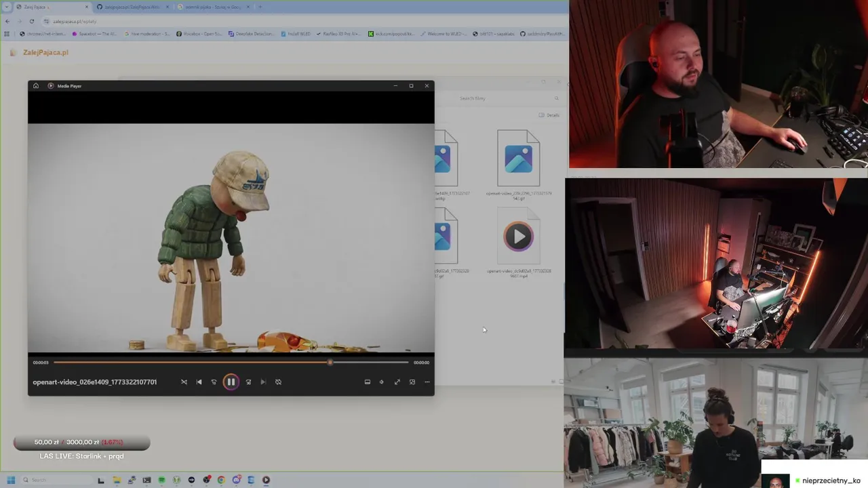Screen dimensions: 868x488
Task: Open Discord from the taskbar
Action: coord(236,480)
